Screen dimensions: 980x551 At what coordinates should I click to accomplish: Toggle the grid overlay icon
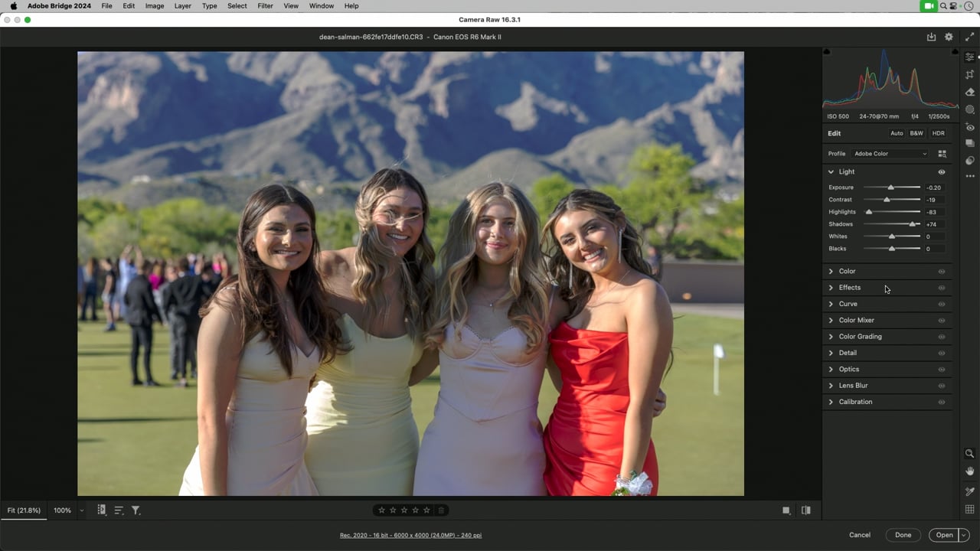click(x=969, y=510)
